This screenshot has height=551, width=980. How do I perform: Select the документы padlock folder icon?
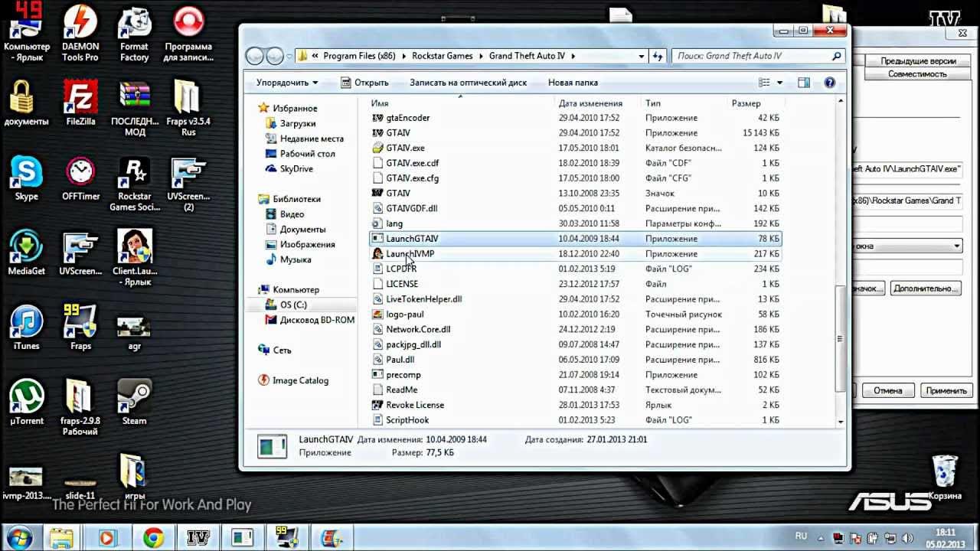click(x=26, y=102)
